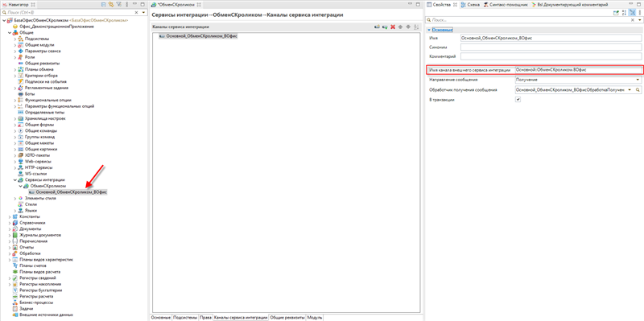Select channel 'Основной_ОбменСКроликом_ВОфис' in editor list
Screen dimensions: 644x321
pyautogui.click(x=198, y=36)
